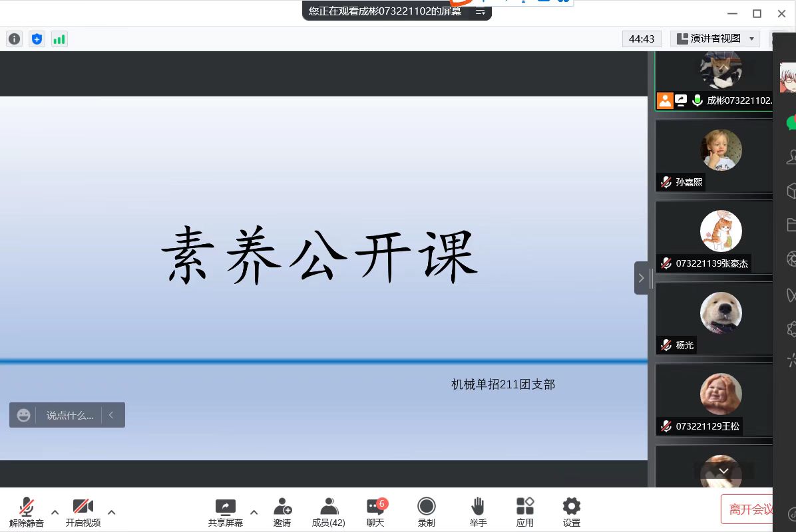Open the meeting info icon
796x532 pixels.
(14, 39)
